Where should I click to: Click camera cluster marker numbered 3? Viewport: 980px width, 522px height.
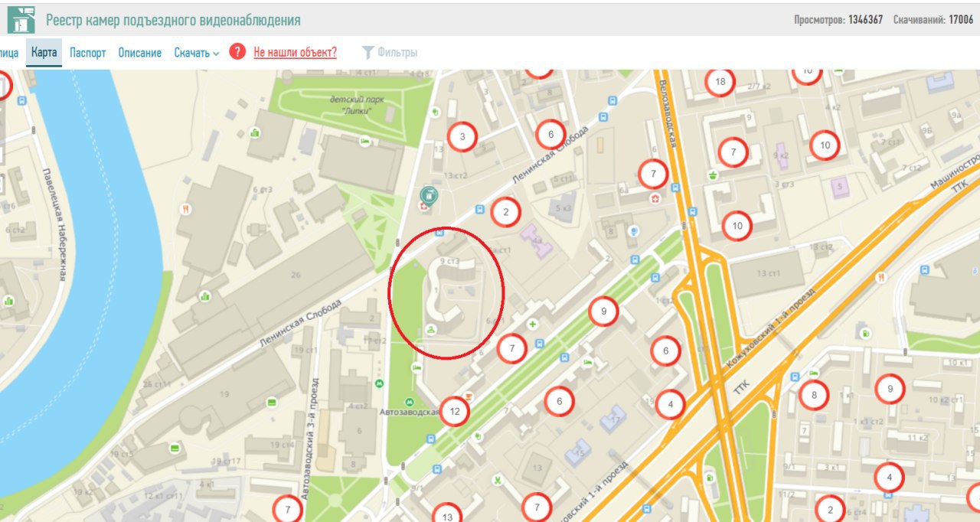pos(462,137)
